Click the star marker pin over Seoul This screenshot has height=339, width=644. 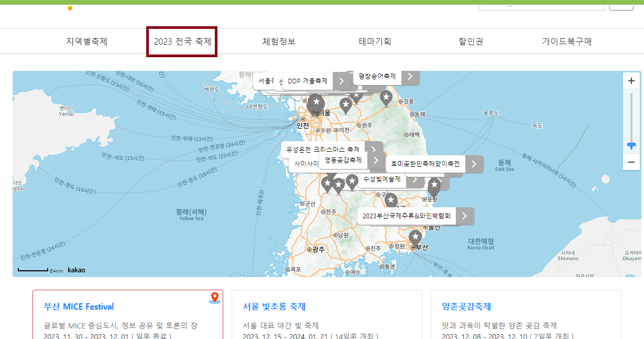click(x=315, y=101)
